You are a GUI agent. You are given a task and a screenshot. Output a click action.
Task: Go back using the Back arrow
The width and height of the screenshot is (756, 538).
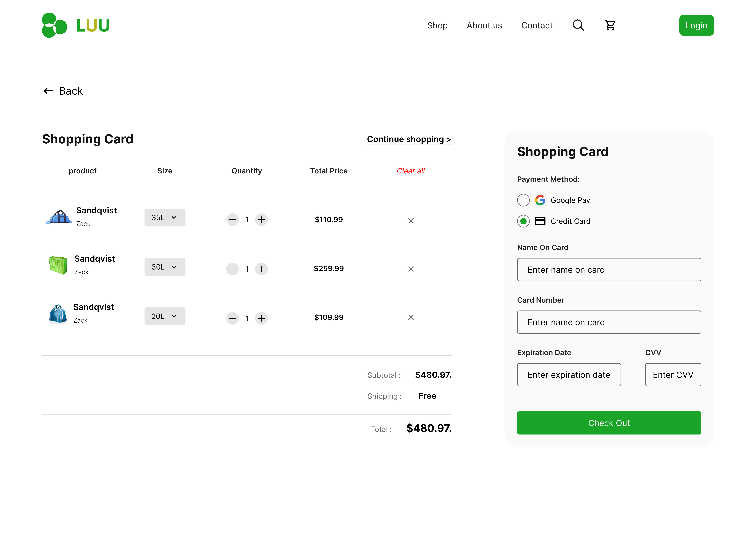[x=63, y=91]
